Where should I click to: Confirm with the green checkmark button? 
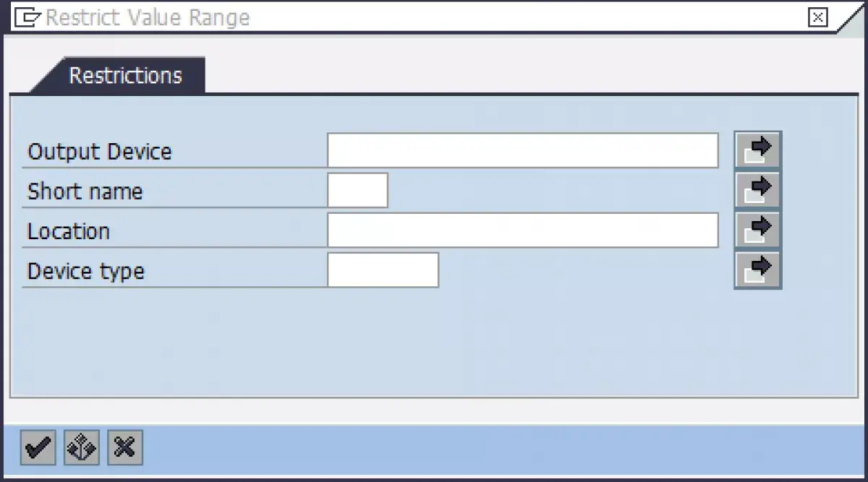point(38,448)
